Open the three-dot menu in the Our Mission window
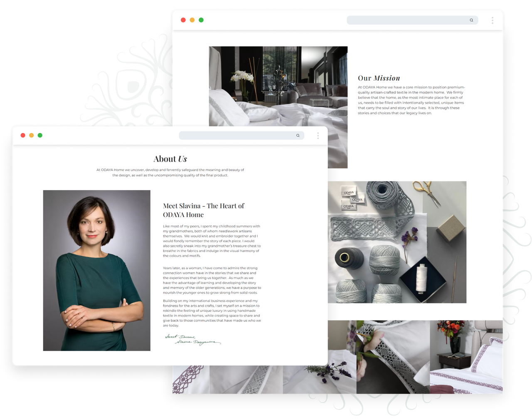This screenshot has height=419, width=532. pyautogui.click(x=493, y=20)
